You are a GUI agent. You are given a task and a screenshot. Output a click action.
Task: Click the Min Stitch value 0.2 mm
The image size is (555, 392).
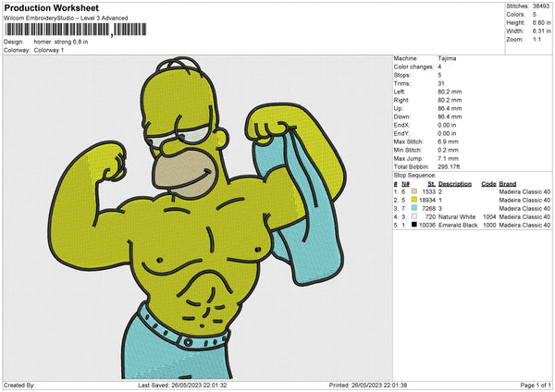point(448,150)
